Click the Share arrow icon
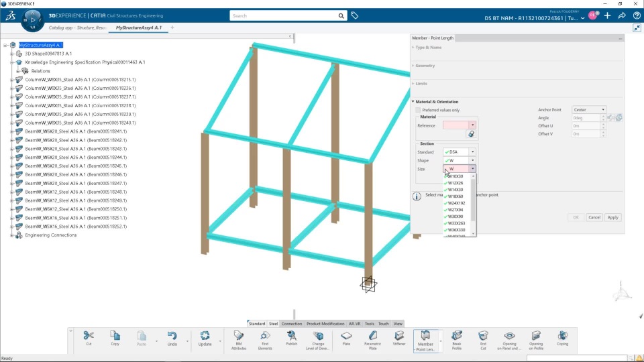This screenshot has width=644, height=362. (x=623, y=15)
